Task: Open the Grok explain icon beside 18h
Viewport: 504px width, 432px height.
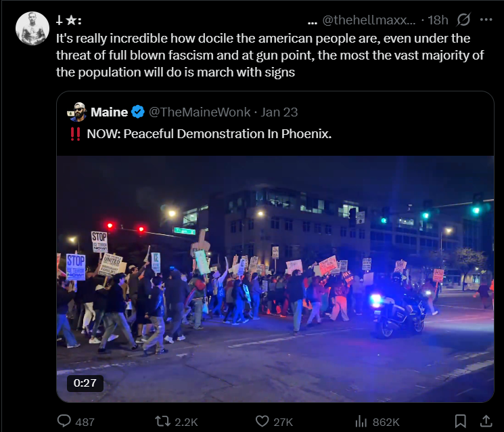Action: (464, 20)
